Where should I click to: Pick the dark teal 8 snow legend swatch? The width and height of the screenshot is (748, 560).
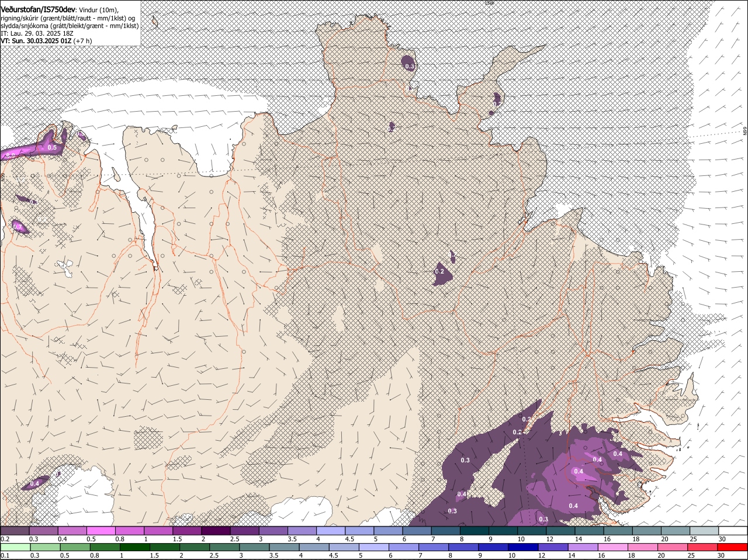click(x=475, y=531)
